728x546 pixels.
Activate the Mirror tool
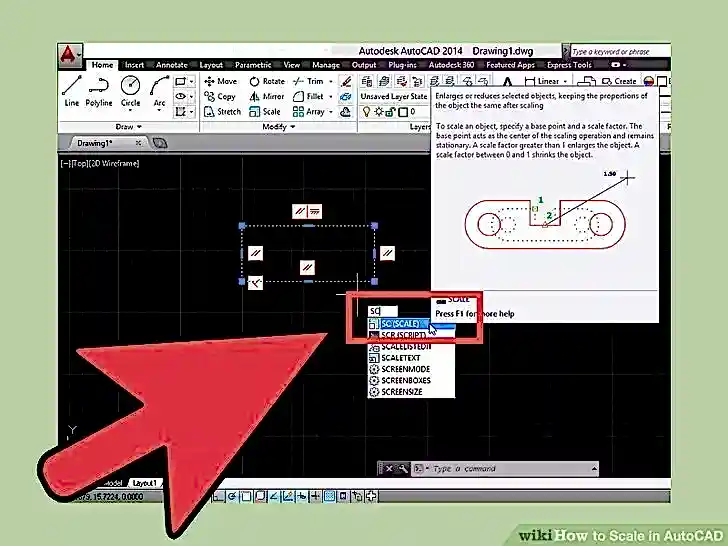[x=266, y=97]
